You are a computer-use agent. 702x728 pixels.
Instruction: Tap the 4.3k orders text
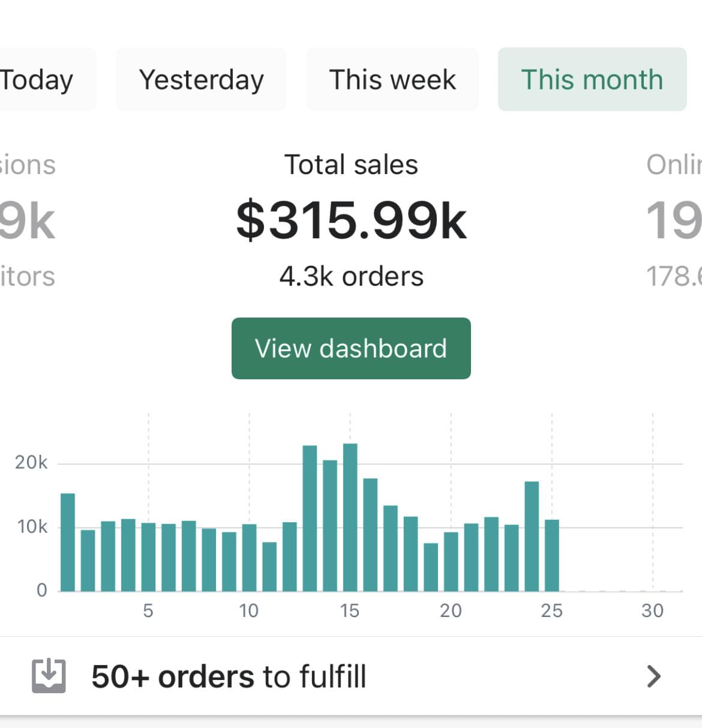click(x=351, y=277)
